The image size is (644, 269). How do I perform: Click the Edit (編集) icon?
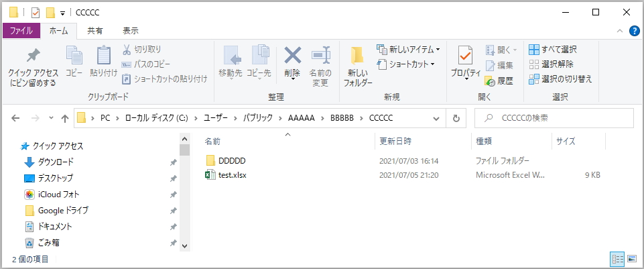tap(490, 65)
